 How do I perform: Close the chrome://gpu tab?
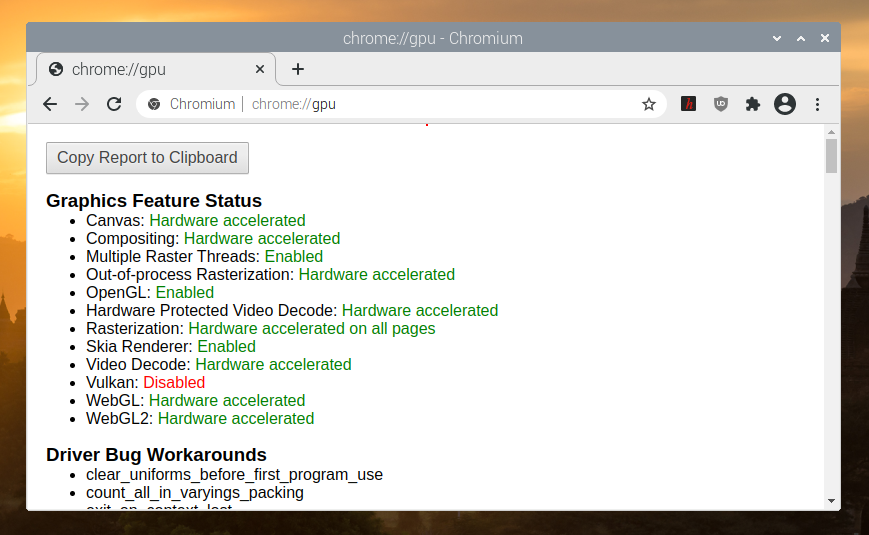pos(259,69)
